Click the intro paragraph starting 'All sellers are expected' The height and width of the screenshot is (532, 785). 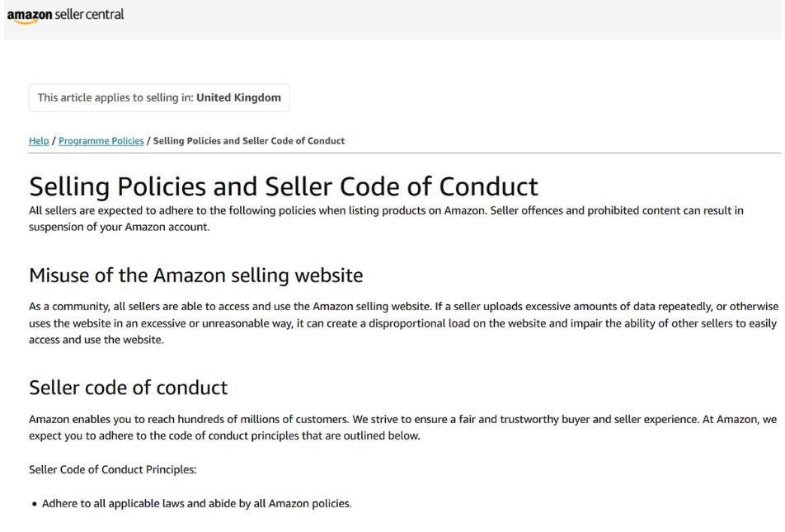pos(386,219)
